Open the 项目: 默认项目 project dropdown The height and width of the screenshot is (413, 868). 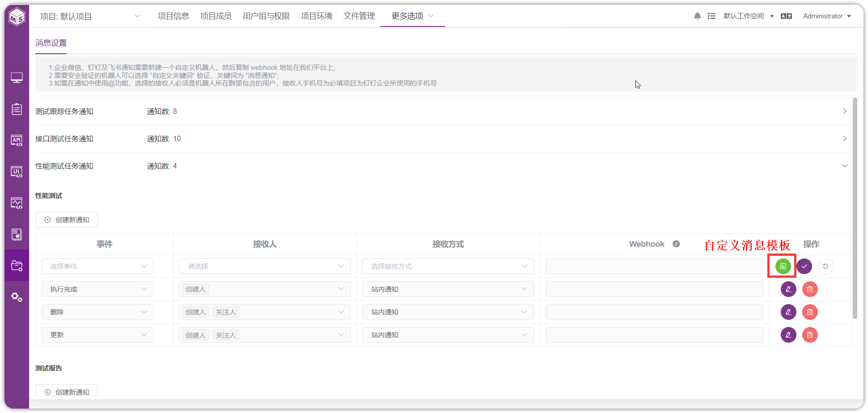90,16
